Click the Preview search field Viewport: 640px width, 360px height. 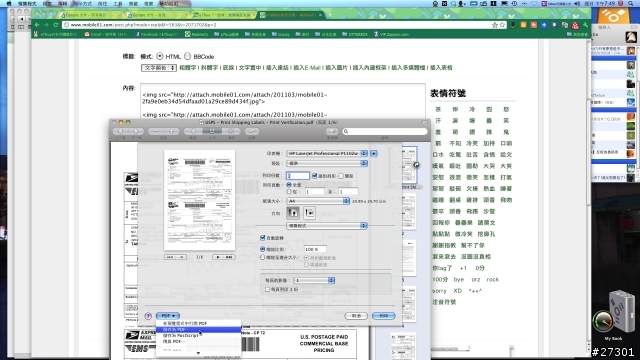click(385, 131)
